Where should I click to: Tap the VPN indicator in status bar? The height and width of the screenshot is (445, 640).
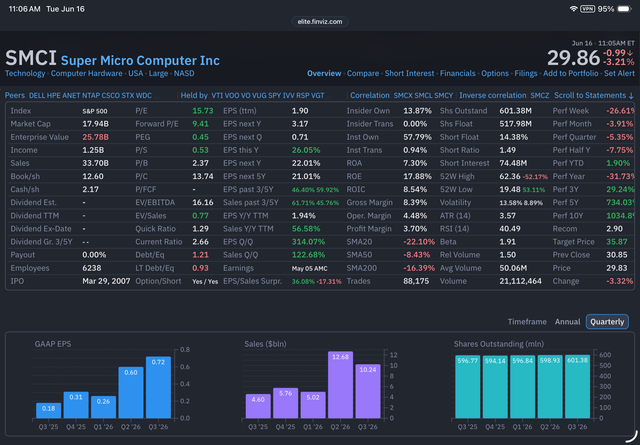587,9
